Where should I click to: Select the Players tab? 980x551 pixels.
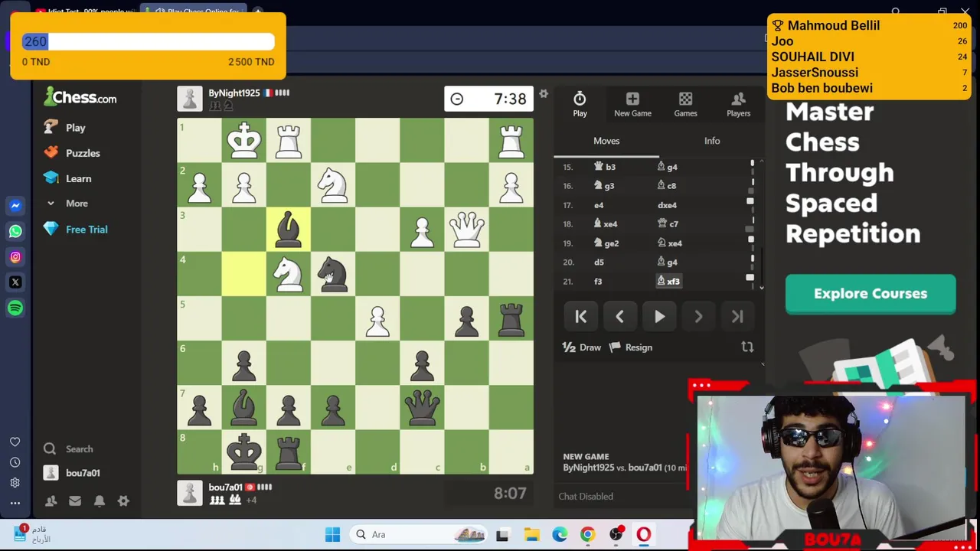[738, 104]
